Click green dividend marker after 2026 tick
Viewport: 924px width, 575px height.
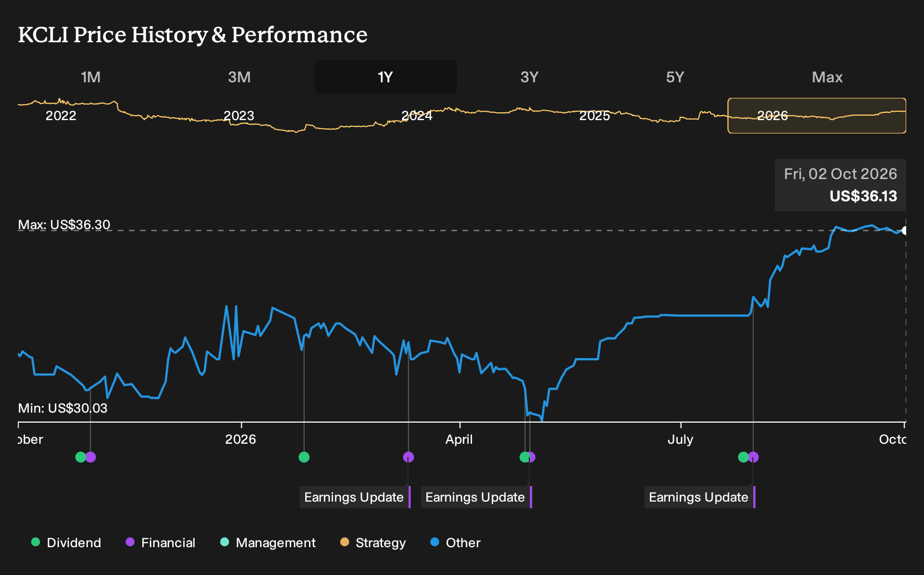(x=304, y=457)
